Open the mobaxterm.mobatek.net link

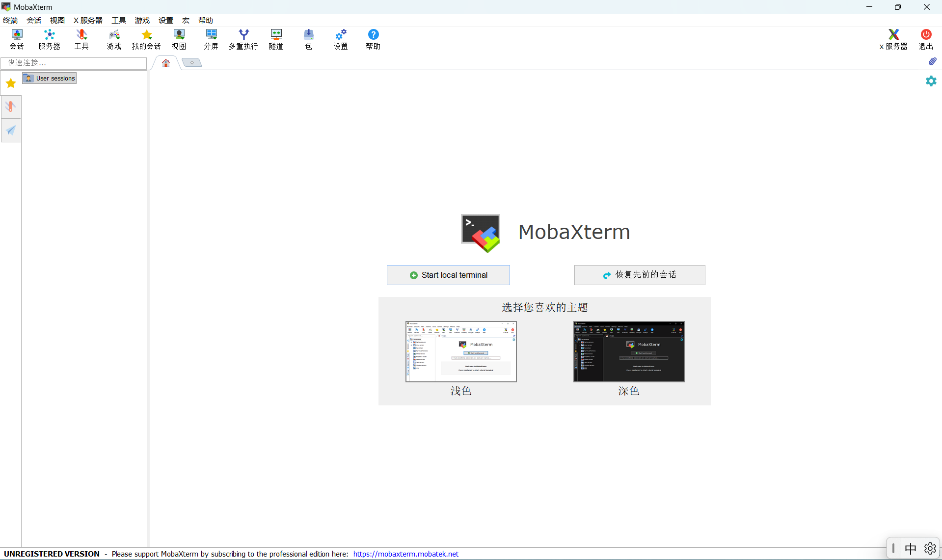point(405,554)
